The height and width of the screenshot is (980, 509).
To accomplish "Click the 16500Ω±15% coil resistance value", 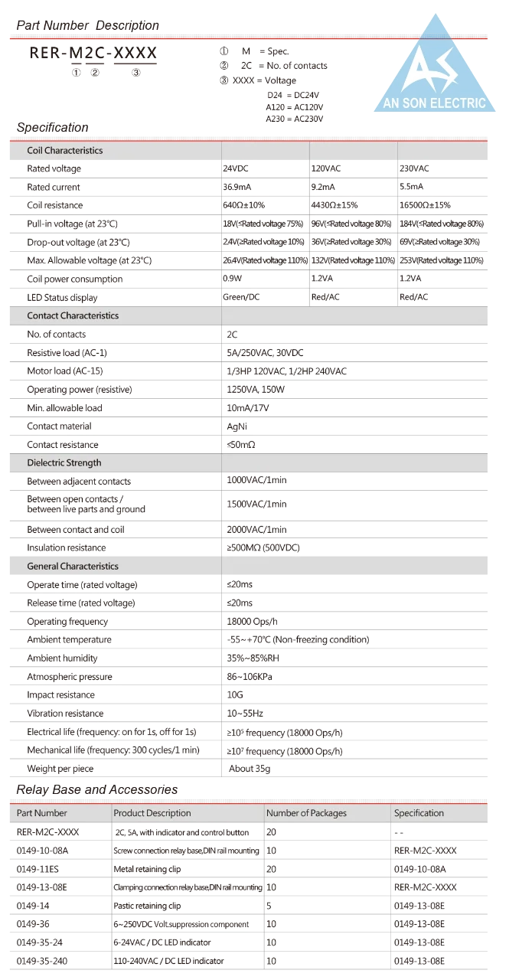I will (425, 205).
